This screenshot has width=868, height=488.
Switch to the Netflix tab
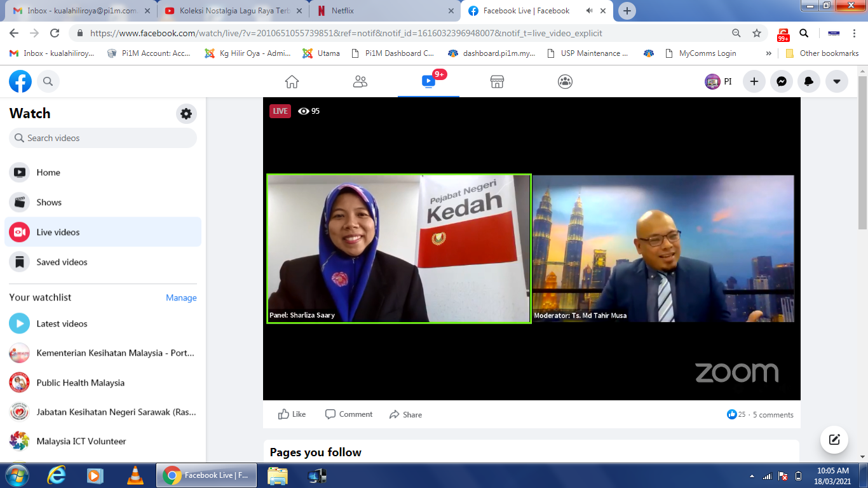[x=386, y=11]
